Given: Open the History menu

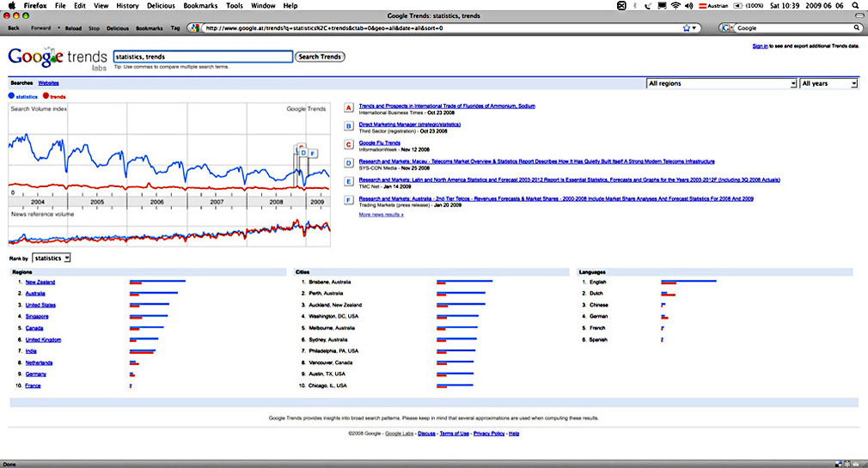Looking at the screenshot, I should tap(127, 5).
